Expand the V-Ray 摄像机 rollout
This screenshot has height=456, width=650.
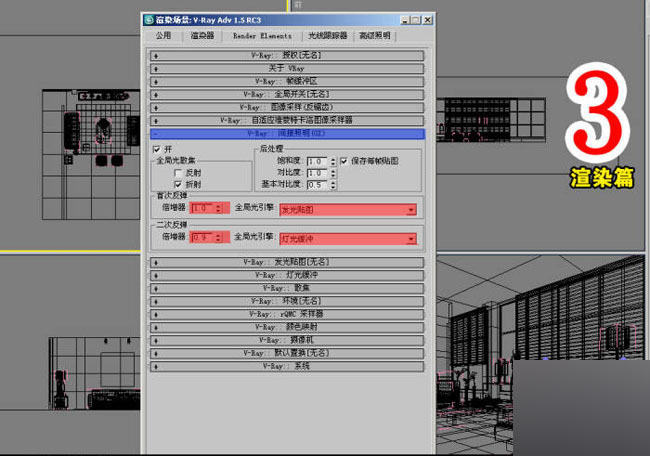coord(287,340)
